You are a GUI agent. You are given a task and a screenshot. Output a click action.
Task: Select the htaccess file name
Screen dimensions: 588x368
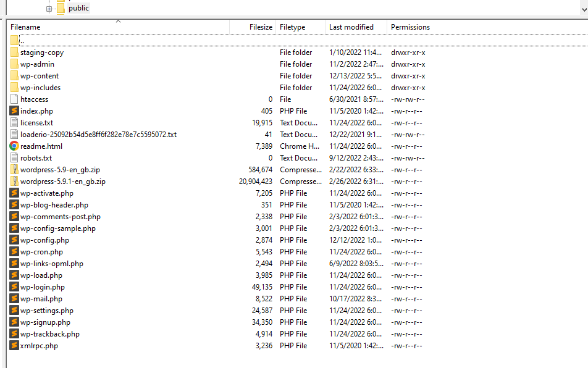point(34,99)
